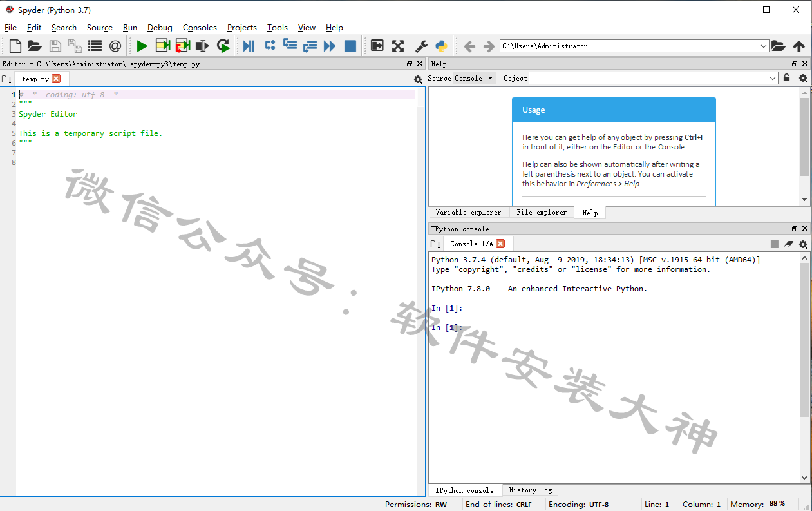The width and height of the screenshot is (812, 511).
Task: Click the Help pane vertical scrollbar
Action: click(x=804, y=137)
